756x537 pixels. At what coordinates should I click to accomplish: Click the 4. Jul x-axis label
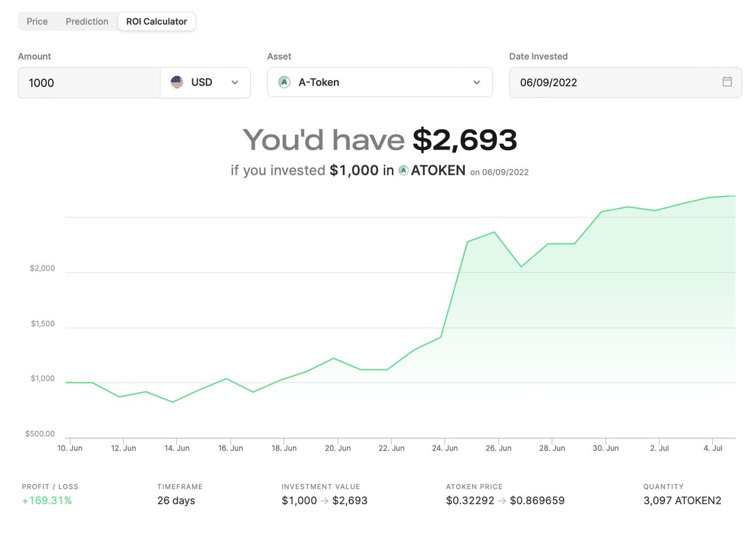click(713, 448)
